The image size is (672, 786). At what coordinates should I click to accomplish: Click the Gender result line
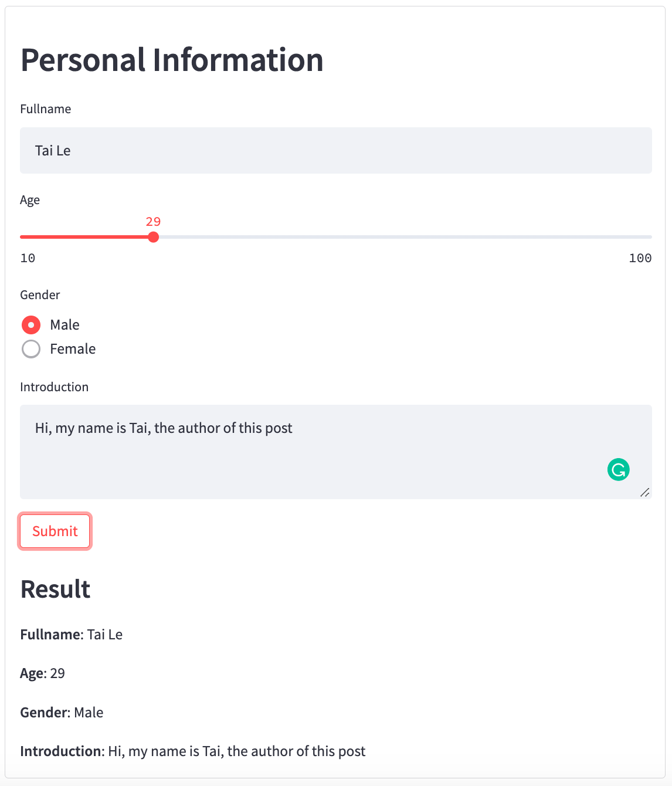62,713
